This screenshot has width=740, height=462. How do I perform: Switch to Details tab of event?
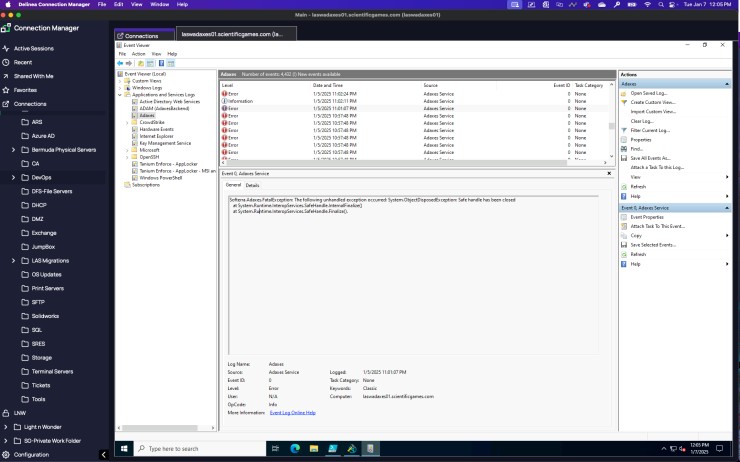point(252,185)
